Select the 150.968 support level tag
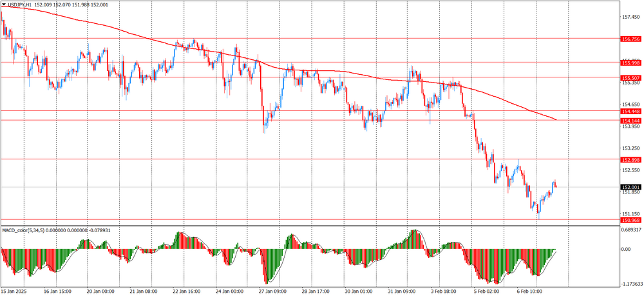Viewport: 644px width, 296px height. tap(630, 220)
